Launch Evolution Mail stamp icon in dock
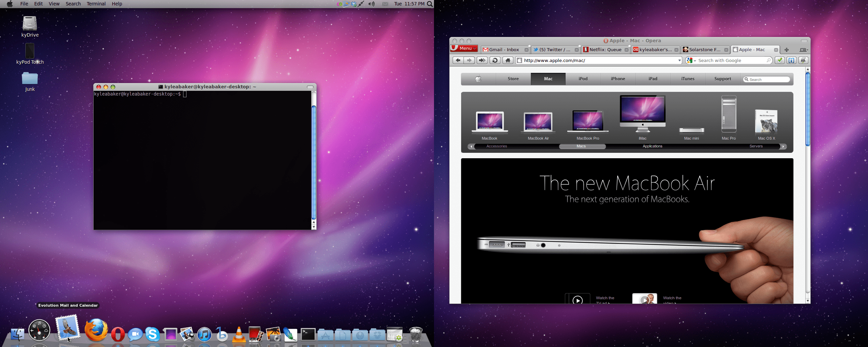 pyautogui.click(x=67, y=327)
